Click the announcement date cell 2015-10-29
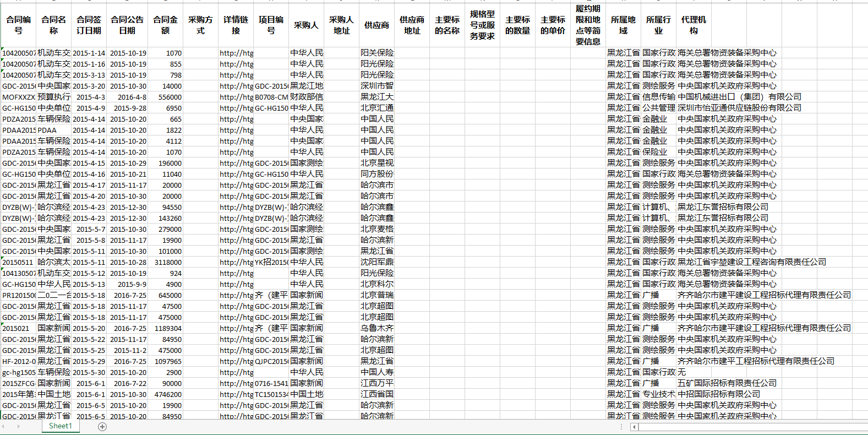 coord(127,163)
